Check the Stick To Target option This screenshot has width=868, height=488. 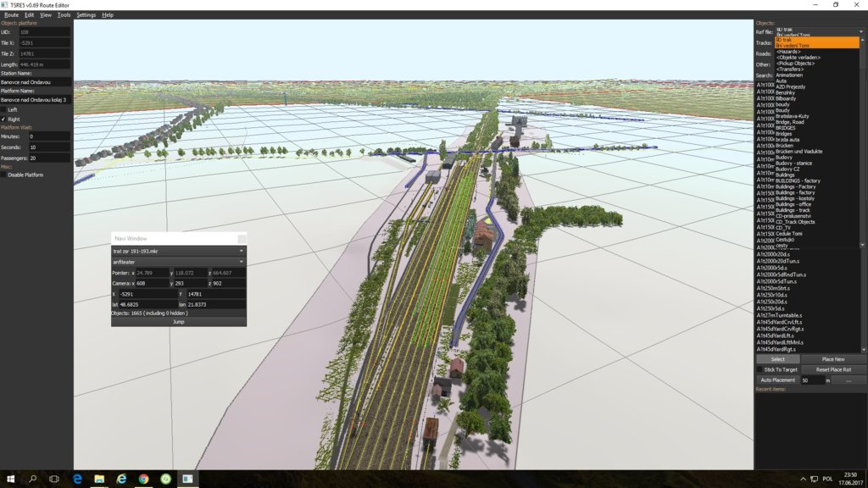pyautogui.click(x=759, y=369)
